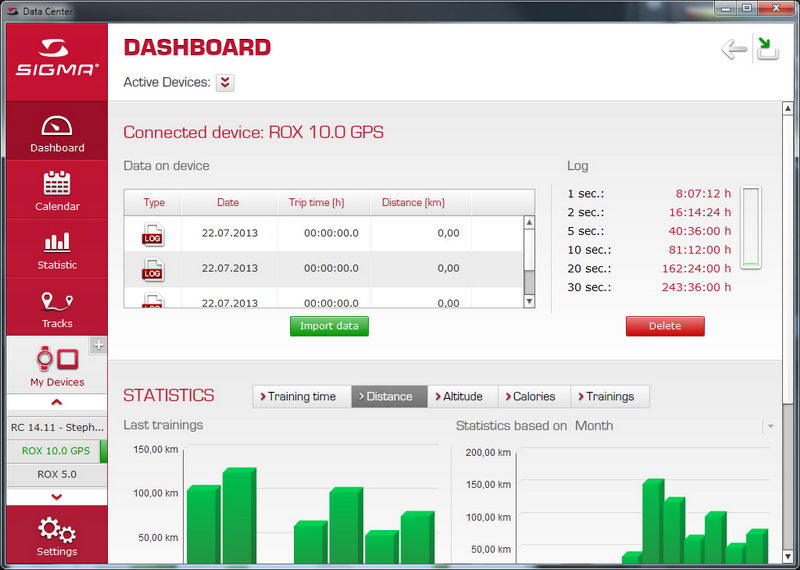Click data table scrollbar up arrow
This screenshot has height=570, width=800.
click(x=529, y=222)
